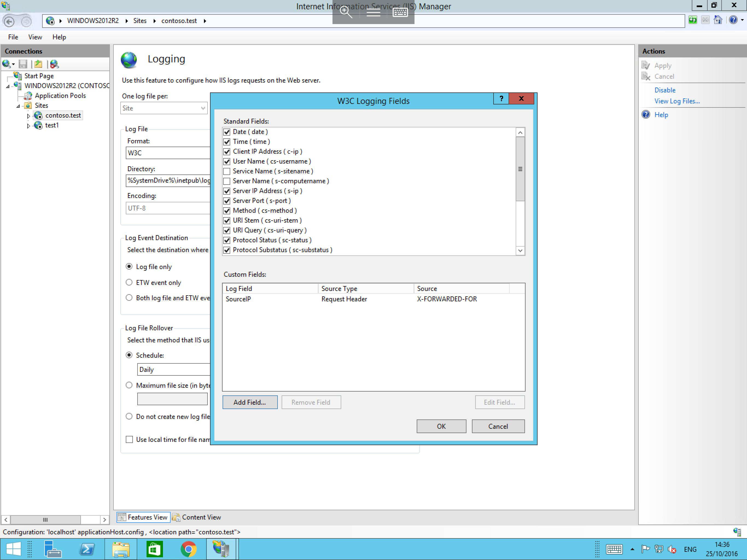Open Server Manager from the taskbar
The width and height of the screenshot is (747, 560).
click(x=53, y=549)
